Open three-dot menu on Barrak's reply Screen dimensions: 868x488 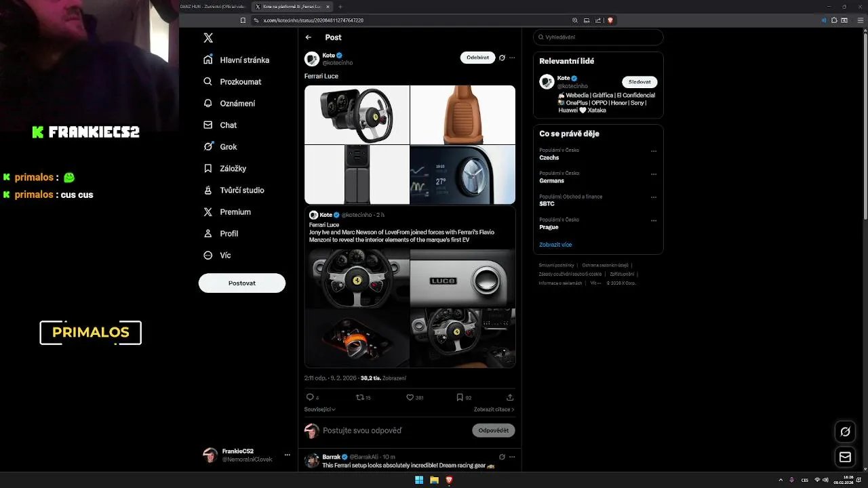pyautogui.click(x=512, y=457)
